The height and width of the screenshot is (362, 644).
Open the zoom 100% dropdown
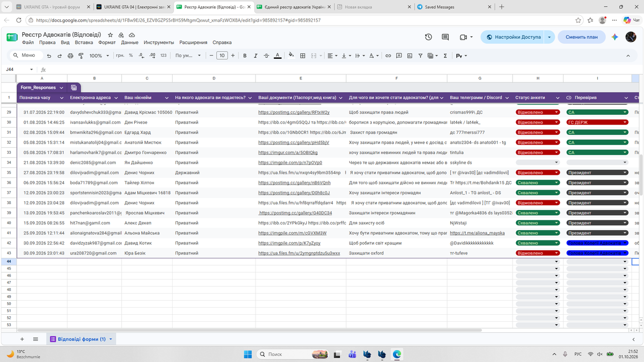[99, 56]
